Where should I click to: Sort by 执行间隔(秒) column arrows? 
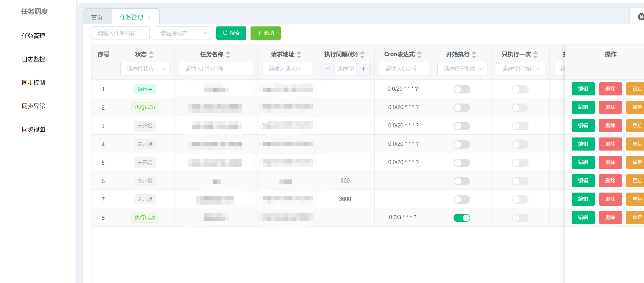[362, 55]
